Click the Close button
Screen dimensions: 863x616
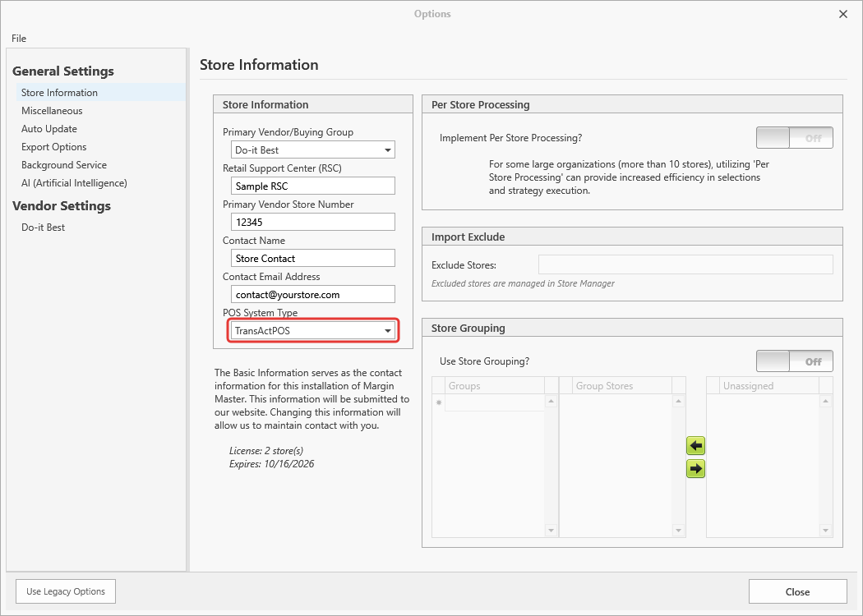click(x=797, y=592)
